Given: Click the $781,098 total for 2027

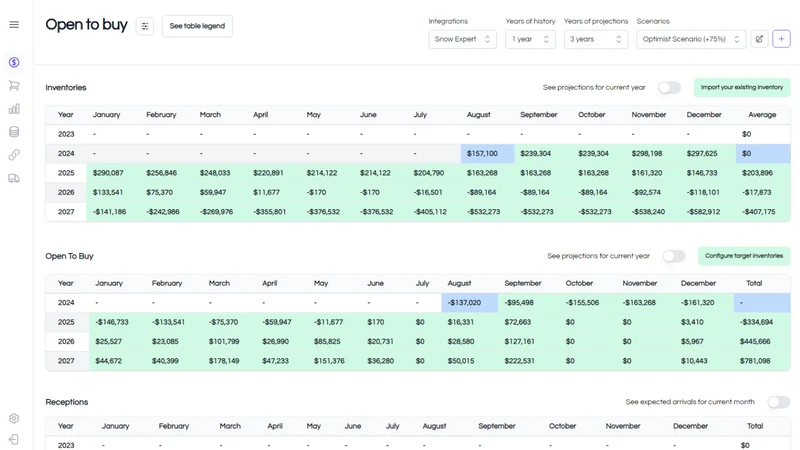Looking at the screenshot, I should tap(762, 361).
